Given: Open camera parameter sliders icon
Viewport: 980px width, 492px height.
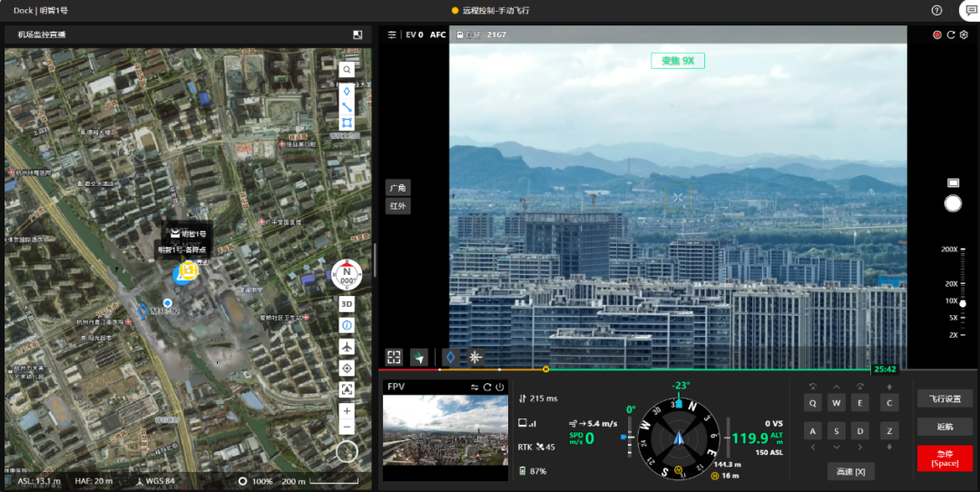Looking at the screenshot, I should click(392, 34).
